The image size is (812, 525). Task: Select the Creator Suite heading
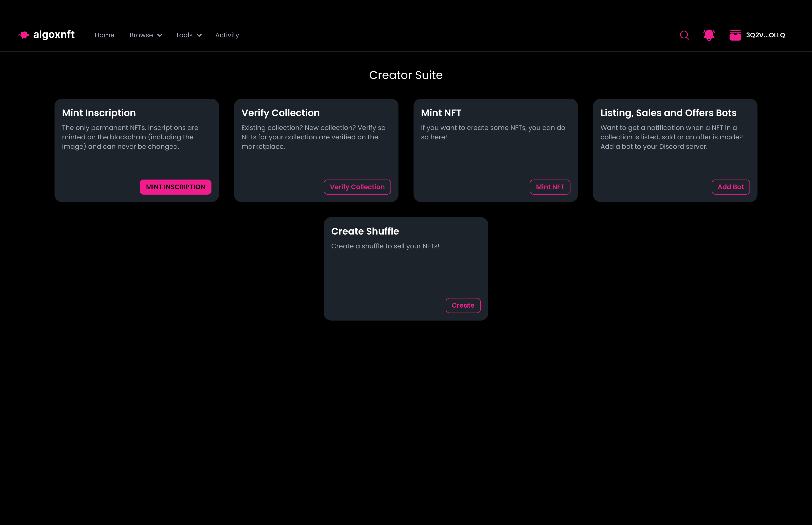point(406,75)
